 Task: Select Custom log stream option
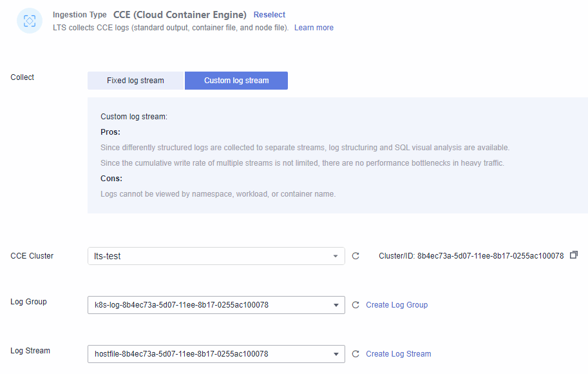click(236, 81)
